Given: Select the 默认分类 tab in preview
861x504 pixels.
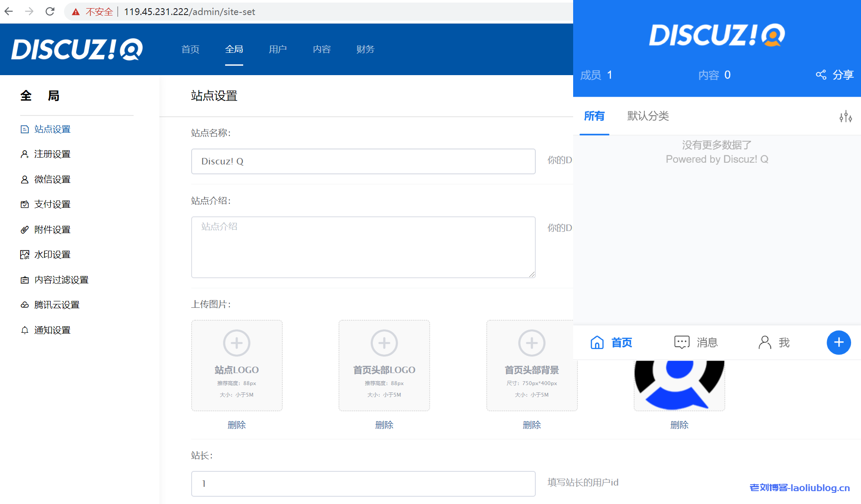Looking at the screenshot, I should click(647, 116).
